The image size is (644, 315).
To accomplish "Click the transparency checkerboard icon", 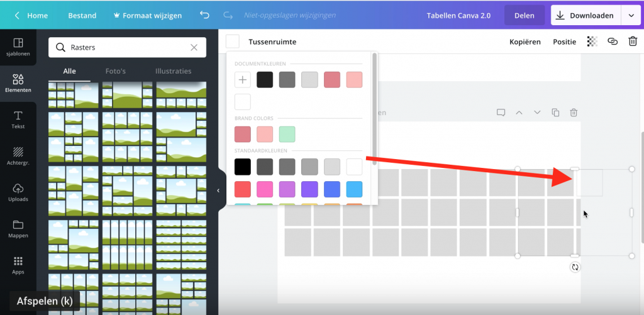I will click(592, 41).
